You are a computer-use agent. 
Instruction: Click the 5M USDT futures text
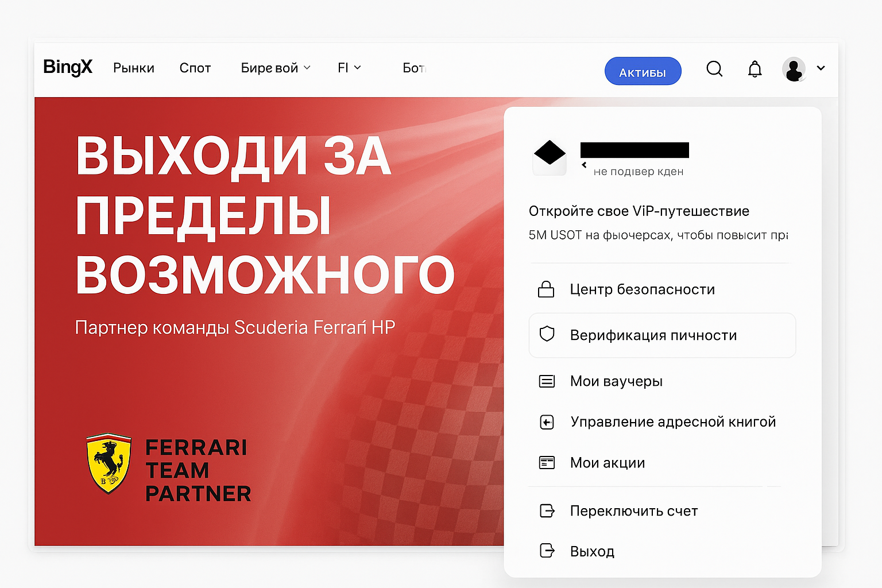[x=658, y=235]
